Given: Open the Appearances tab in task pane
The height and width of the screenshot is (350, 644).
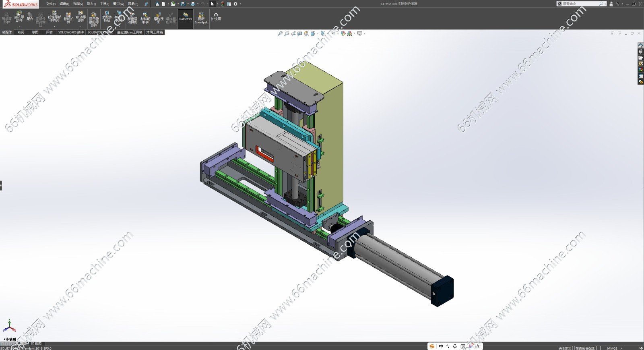Looking at the screenshot, I should (640, 70).
